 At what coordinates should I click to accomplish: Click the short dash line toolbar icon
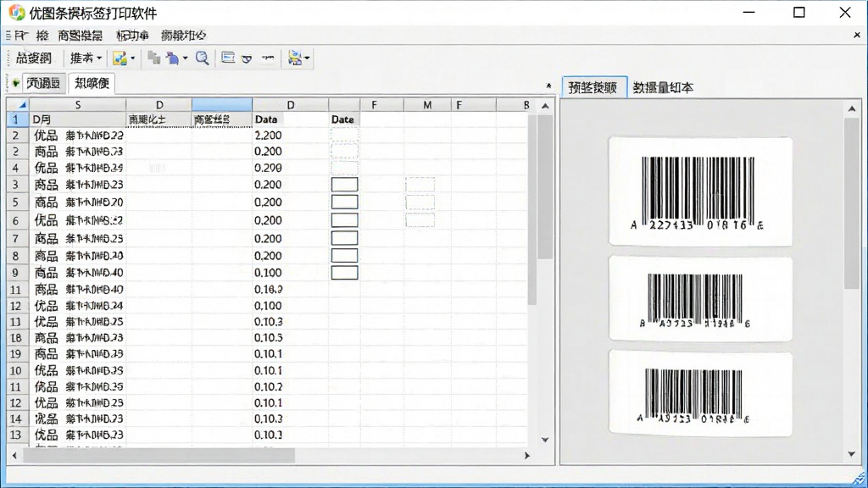point(268,58)
